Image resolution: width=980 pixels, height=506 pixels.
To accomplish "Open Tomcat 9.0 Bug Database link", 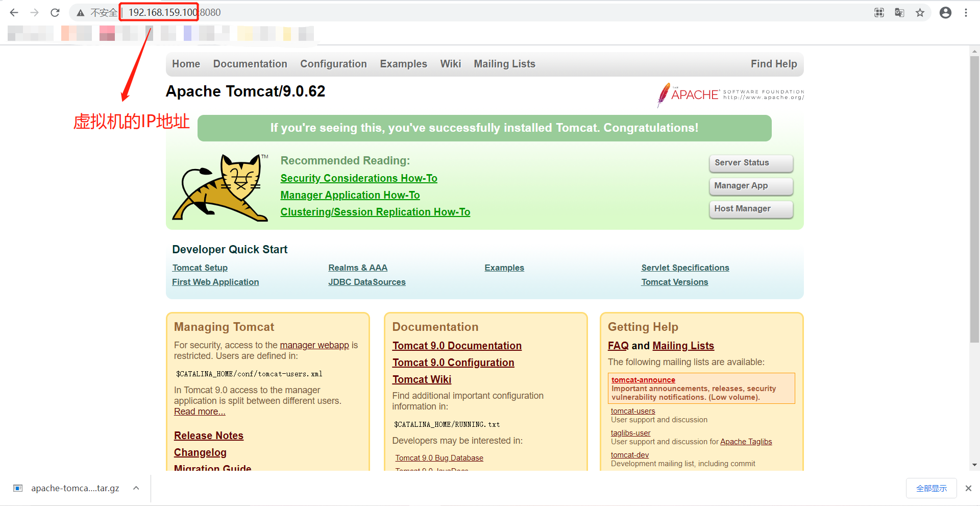I will pyautogui.click(x=439, y=458).
